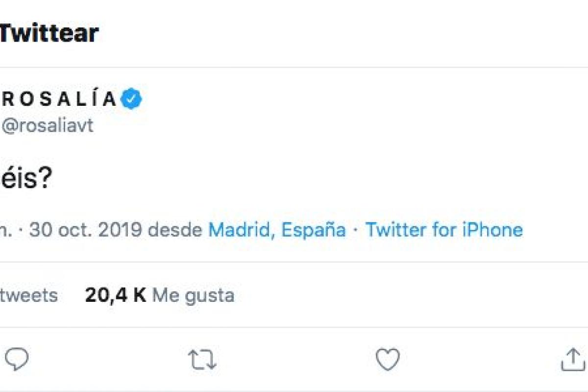View the 20,4 K likes count
The height and width of the screenshot is (392, 588).
click(115, 295)
